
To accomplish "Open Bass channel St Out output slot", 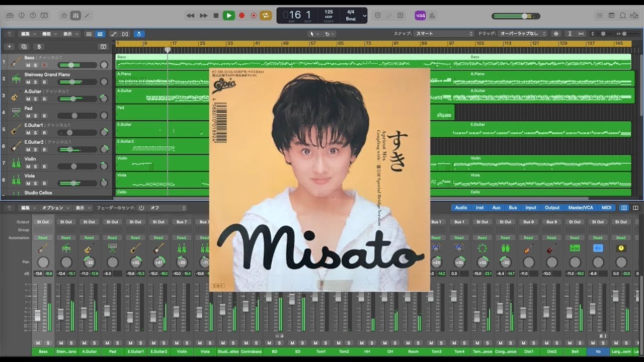I will (43, 222).
